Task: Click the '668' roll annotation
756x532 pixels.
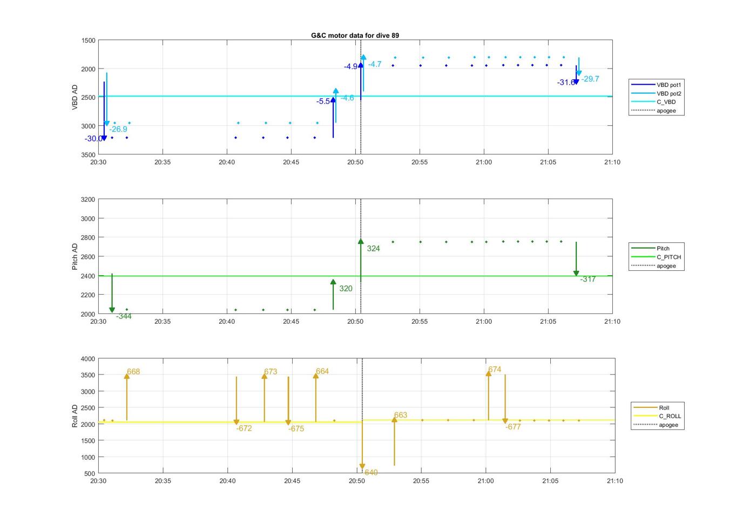Action: 133,372
